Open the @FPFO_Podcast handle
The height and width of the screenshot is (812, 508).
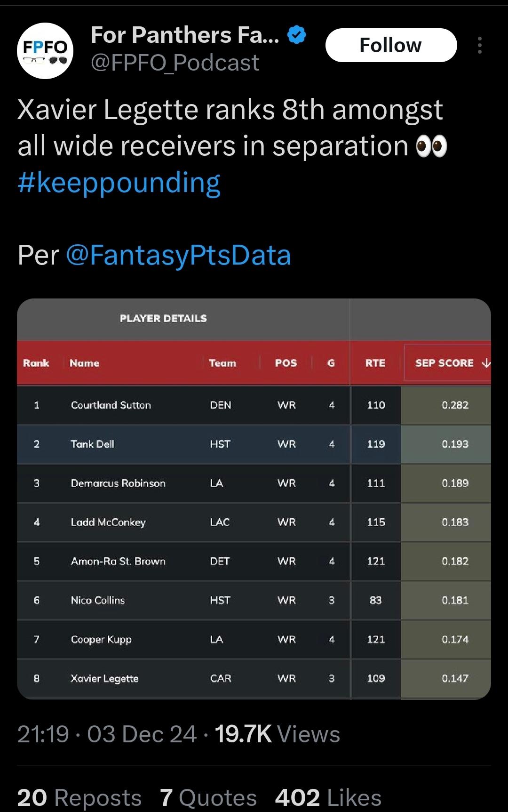pyautogui.click(x=175, y=63)
